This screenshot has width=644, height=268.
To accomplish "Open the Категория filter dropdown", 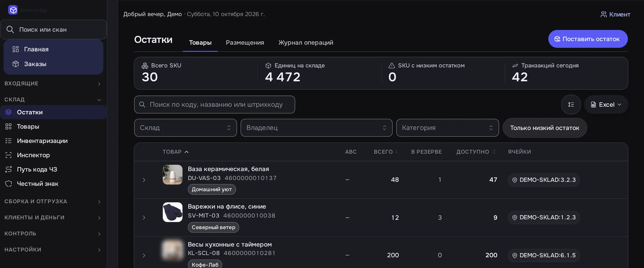I will (x=447, y=128).
